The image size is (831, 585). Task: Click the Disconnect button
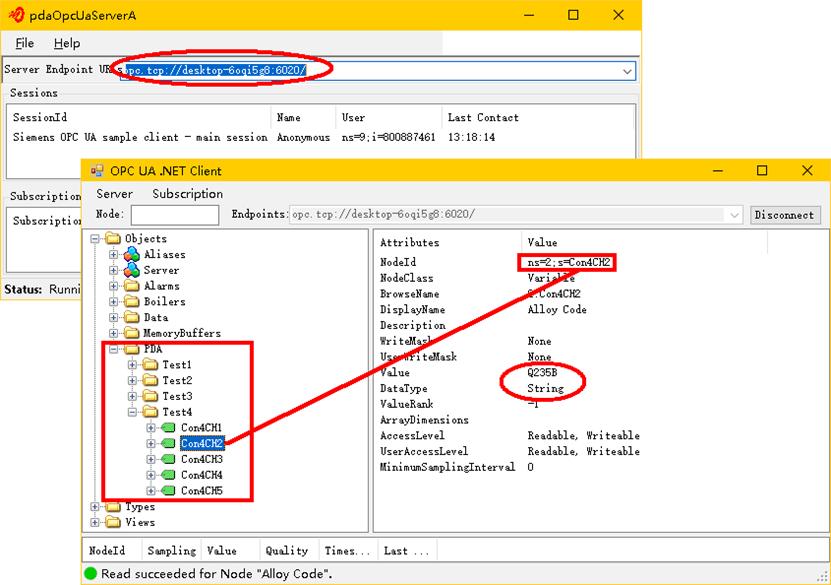pos(784,215)
